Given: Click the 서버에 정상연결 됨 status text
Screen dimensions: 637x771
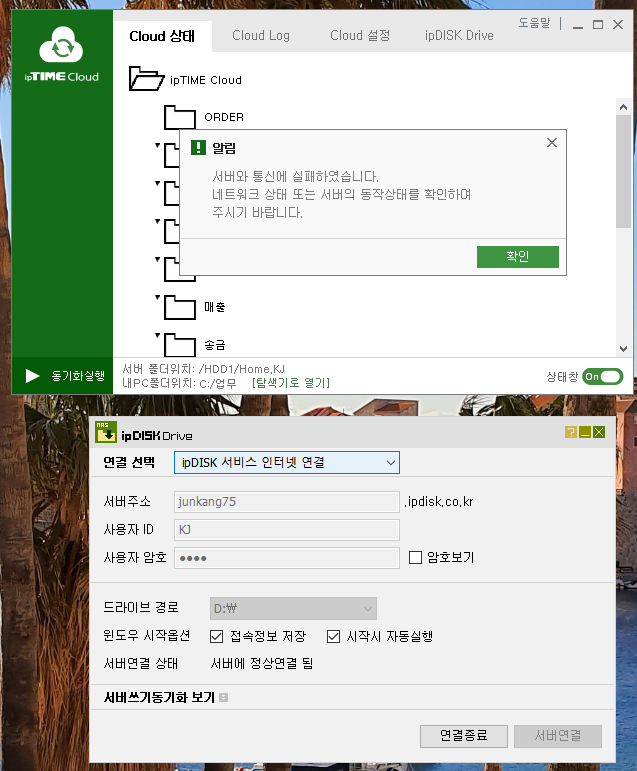Looking at the screenshot, I should pos(262,664).
